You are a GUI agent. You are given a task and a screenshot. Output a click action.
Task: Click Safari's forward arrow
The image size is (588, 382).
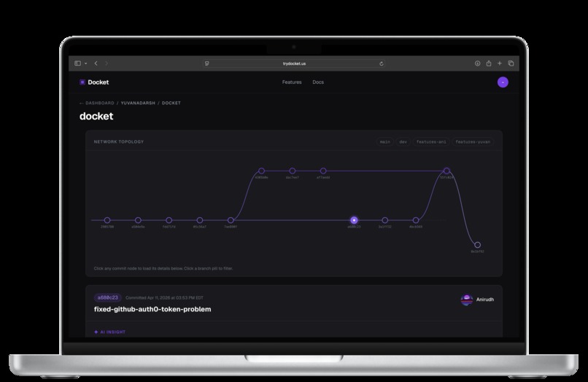pos(107,63)
